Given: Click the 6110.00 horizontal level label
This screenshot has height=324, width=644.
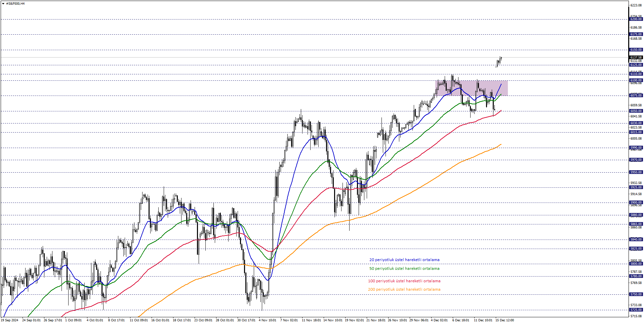Looking at the screenshot, I should [x=636, y=74].
